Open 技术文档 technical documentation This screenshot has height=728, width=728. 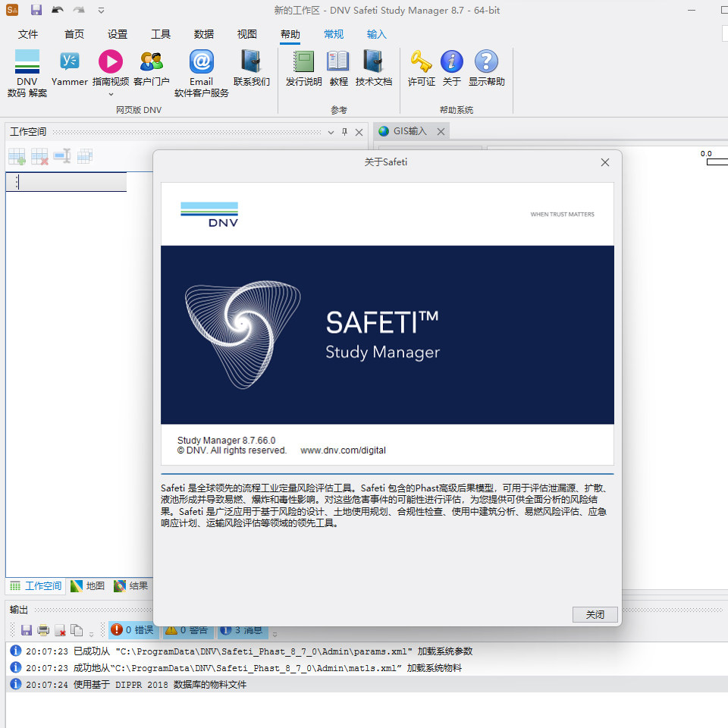click(x=374, y=68)
